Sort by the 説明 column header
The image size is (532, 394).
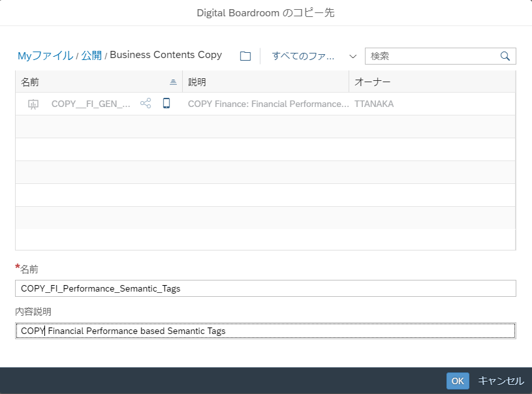coord(265,82)
